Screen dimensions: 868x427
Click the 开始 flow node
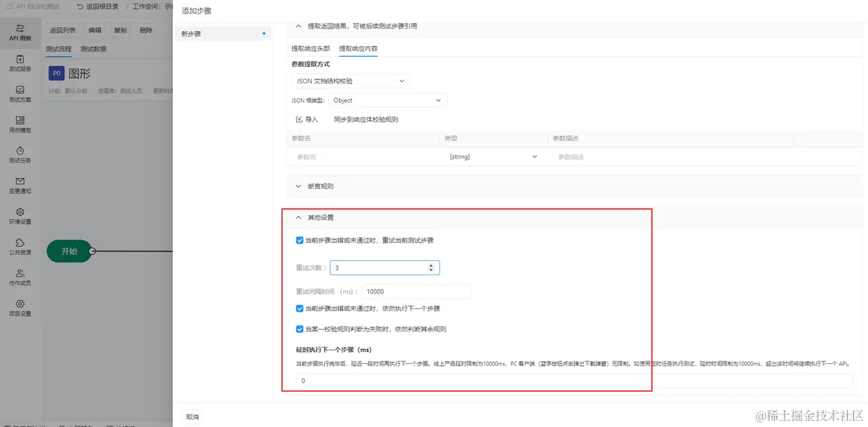point(69,251)
